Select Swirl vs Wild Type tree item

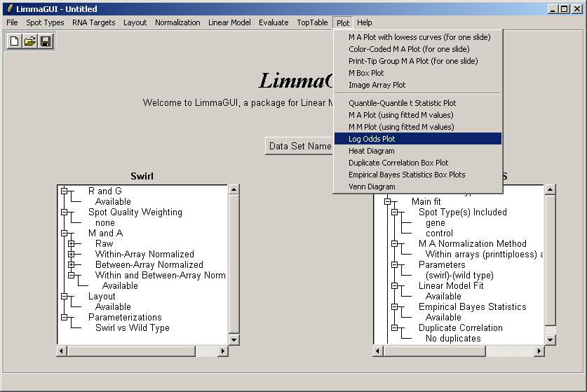point(132,327)
